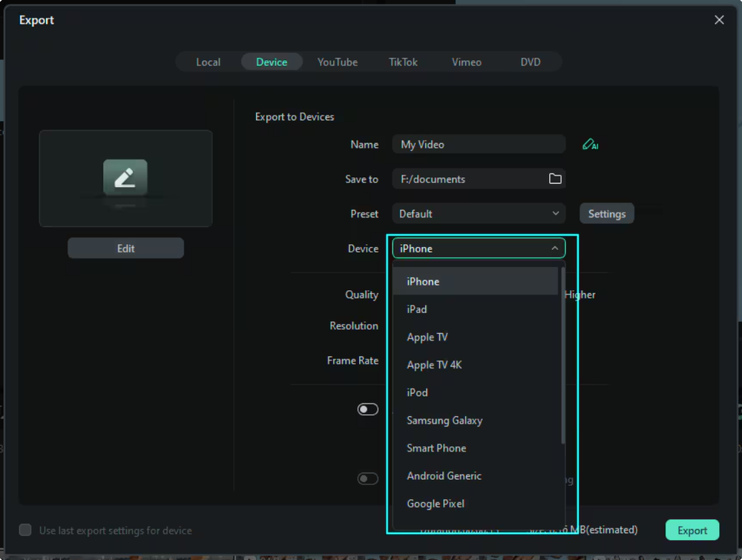The width and height of the screenshot is (742, 560).
Task: Enable the upper toggle switch on the left
Action: [x=367, y=409]
